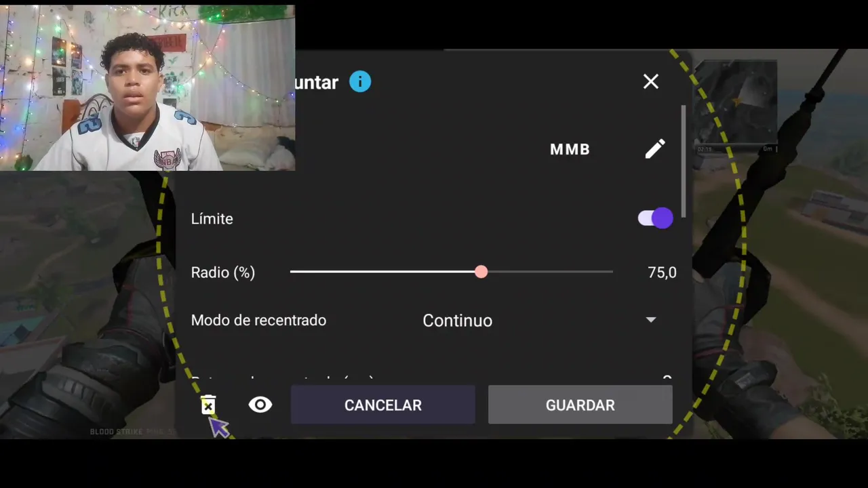The image size is (868, 488).
Task: Toggle visibility with the eye icon
Action: click(260, 405)
